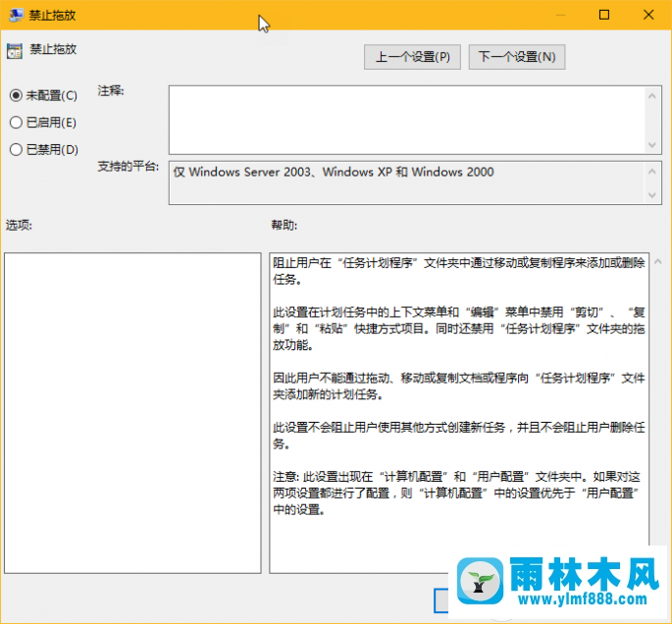The height and width of the screenshot is (624, 672).
Task: Click the 支持的平台 box scroll up arrow
Action: point(651,172)
